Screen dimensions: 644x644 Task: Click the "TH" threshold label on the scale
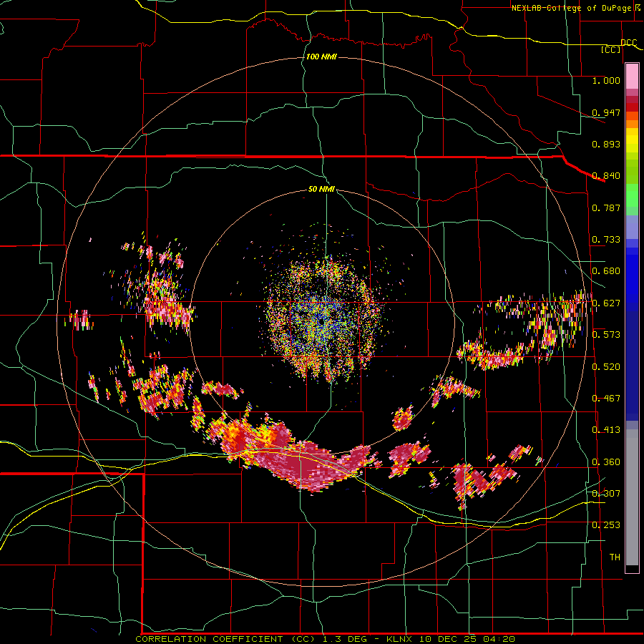(x=615, y=557)
